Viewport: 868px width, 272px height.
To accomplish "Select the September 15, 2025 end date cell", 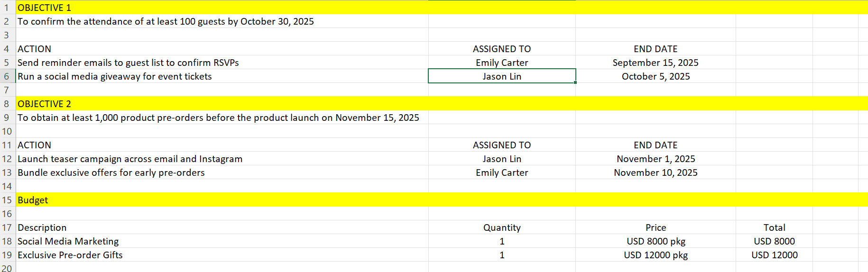I will tap(655, 63).
